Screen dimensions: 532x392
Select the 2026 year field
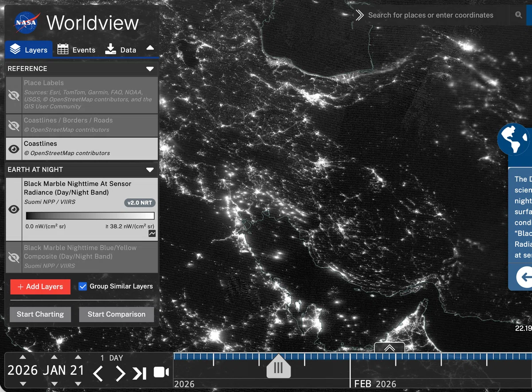coord(23,370)
